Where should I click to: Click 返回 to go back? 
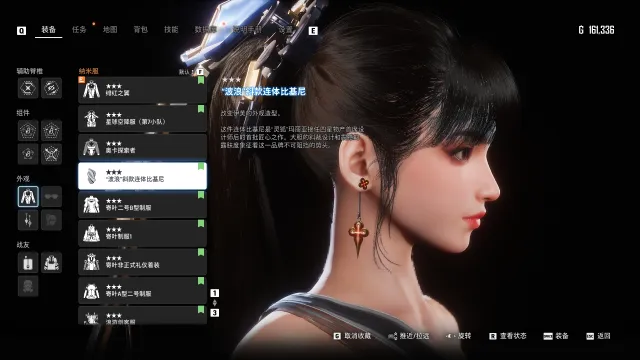pyautogui.click(x=598, y=336)
